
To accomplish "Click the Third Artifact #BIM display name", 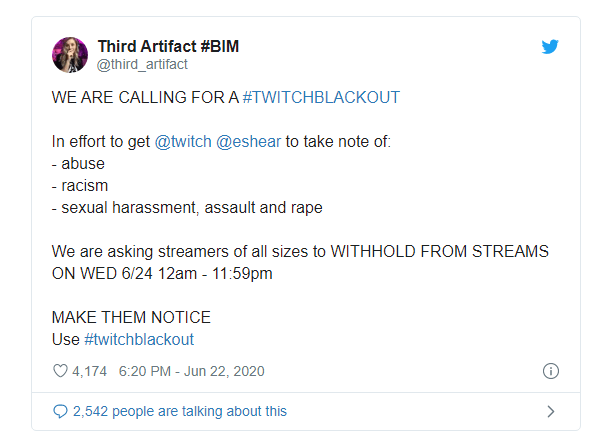I will click(x=168, y=46).
